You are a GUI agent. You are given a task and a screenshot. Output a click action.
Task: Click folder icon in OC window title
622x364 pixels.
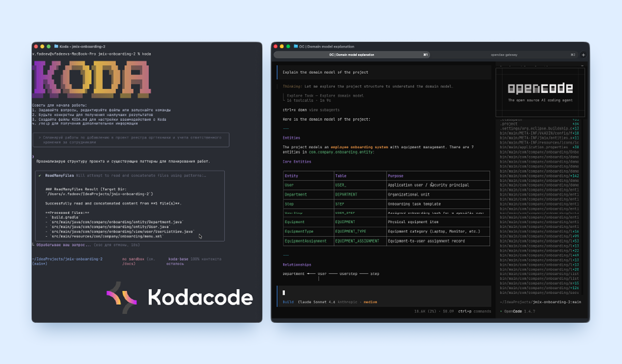tap(295, 47)
